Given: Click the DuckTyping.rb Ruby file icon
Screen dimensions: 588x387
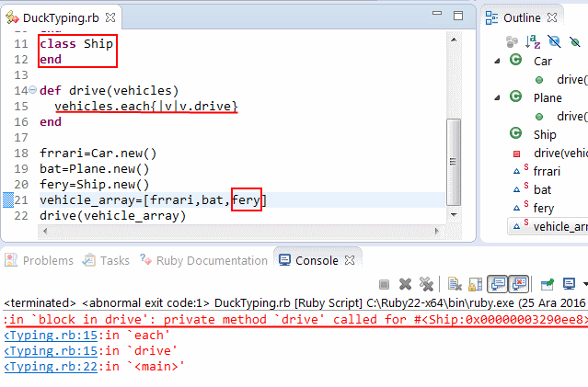Looking at the screenshot, I should click(x=12, y=17).
